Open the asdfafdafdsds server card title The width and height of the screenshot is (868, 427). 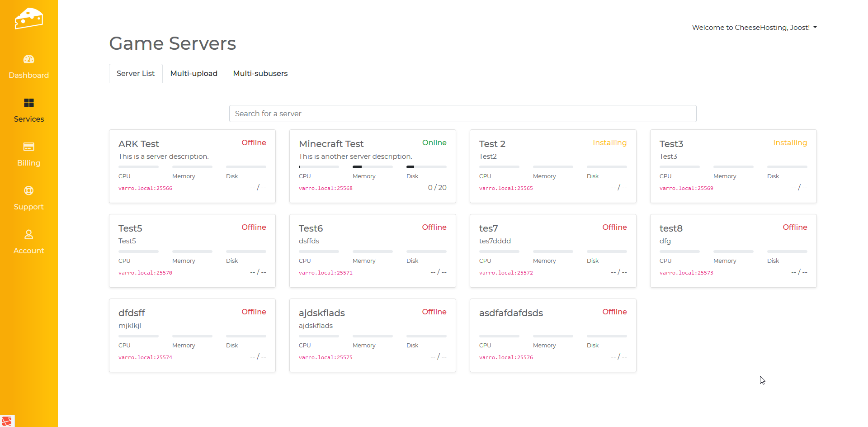[511, 313]
